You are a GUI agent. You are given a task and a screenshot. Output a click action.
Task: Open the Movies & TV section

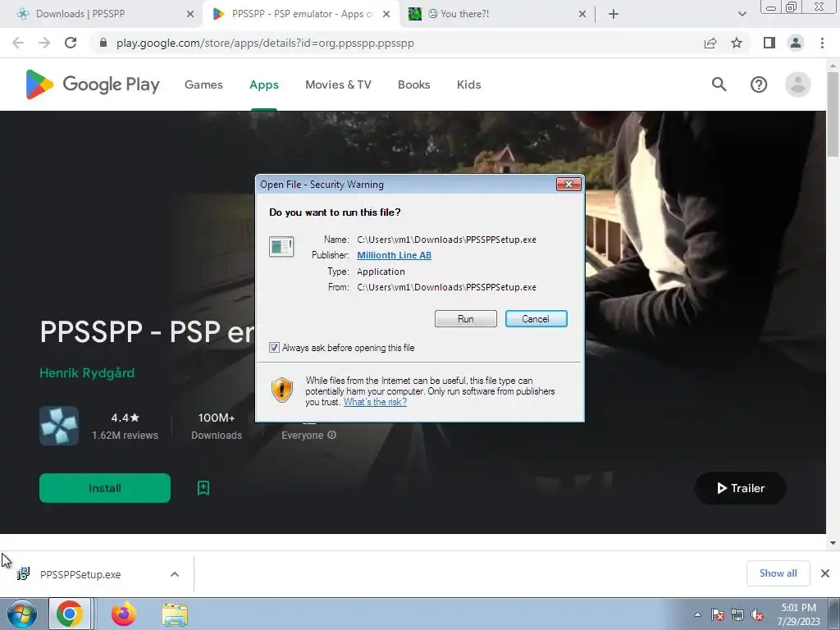click(x=338, y=84)
